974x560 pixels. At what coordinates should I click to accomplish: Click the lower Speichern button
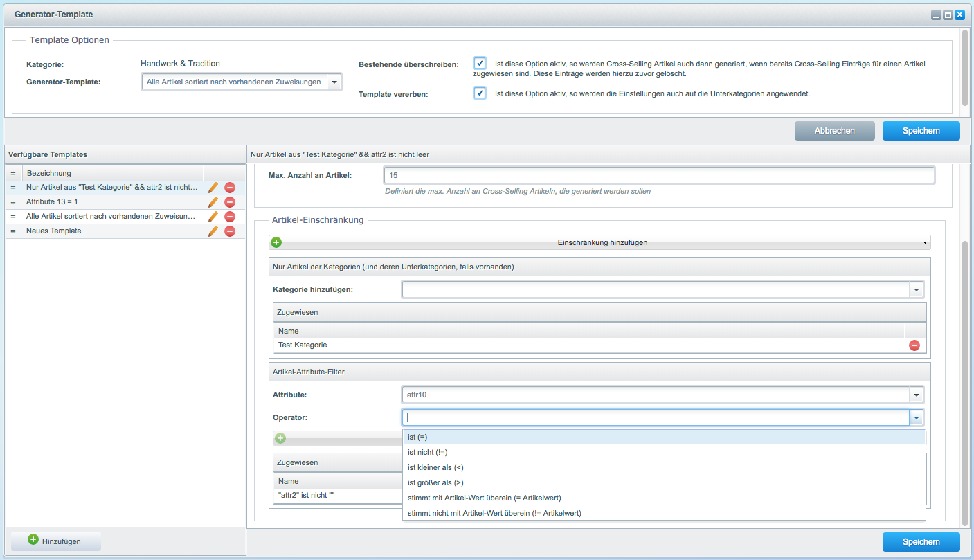[921, 542]
